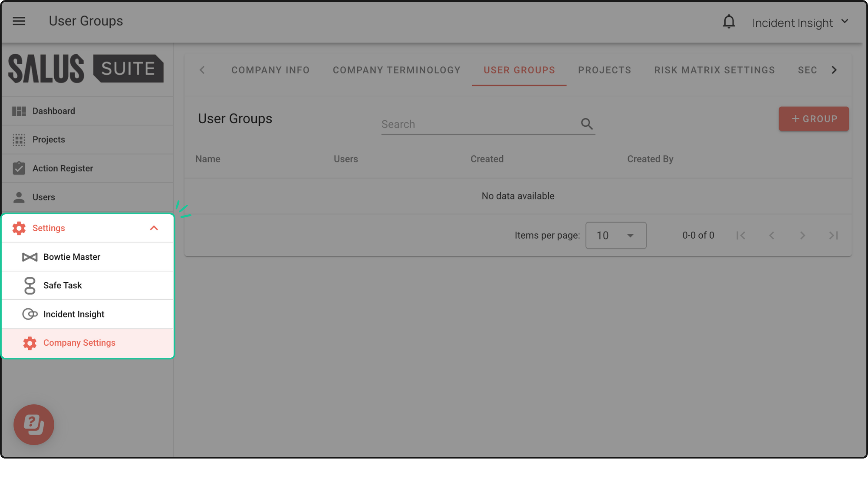The width and height of the screenshot is (868, 488).
Task: Click the search magnifier icon
Action: coord(587,124)
